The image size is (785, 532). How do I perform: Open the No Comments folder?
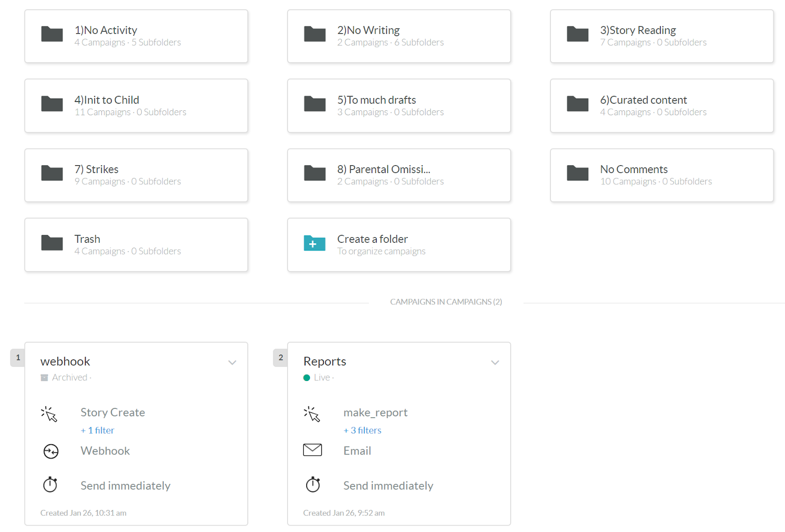(661, 175)
